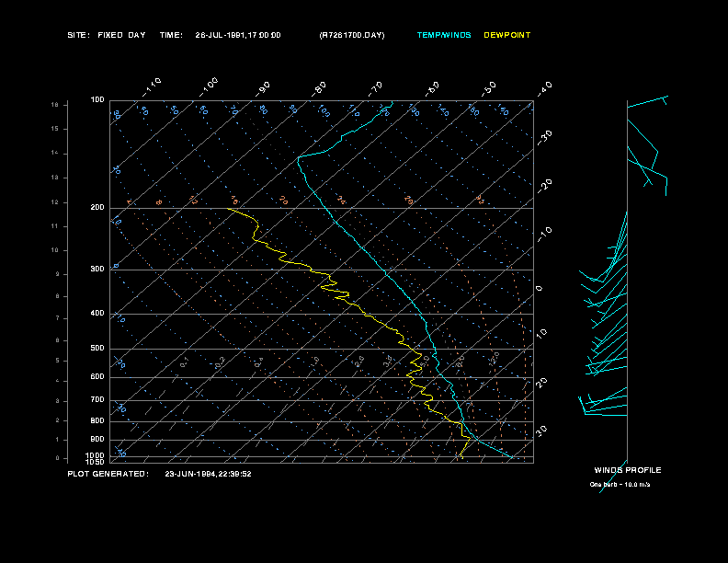
Task: Click the 1050 pressure level label
Action: (x=96, y=462)
